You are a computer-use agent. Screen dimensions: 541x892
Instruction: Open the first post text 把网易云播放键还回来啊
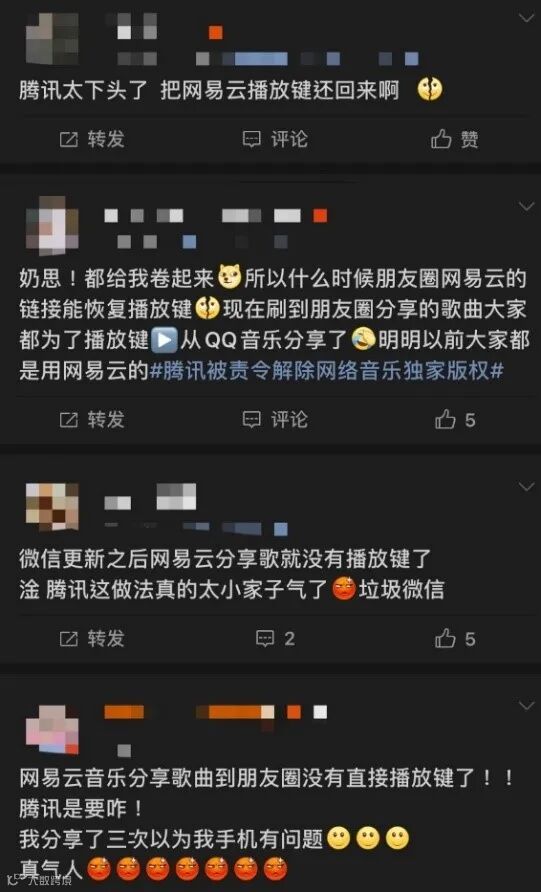(279, 90)
